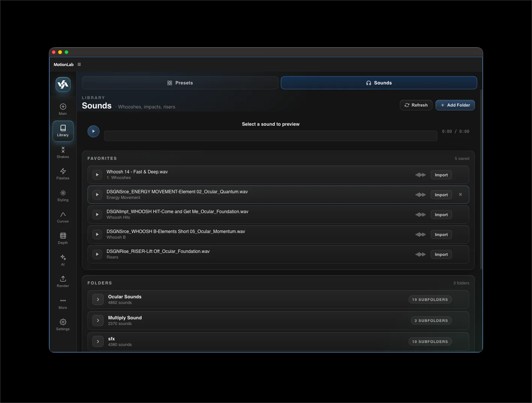Screen dimensions: 532x403
Task: Click waveform icon for WHOOSH B-Elements Short 05
Action: pos(420,235)
